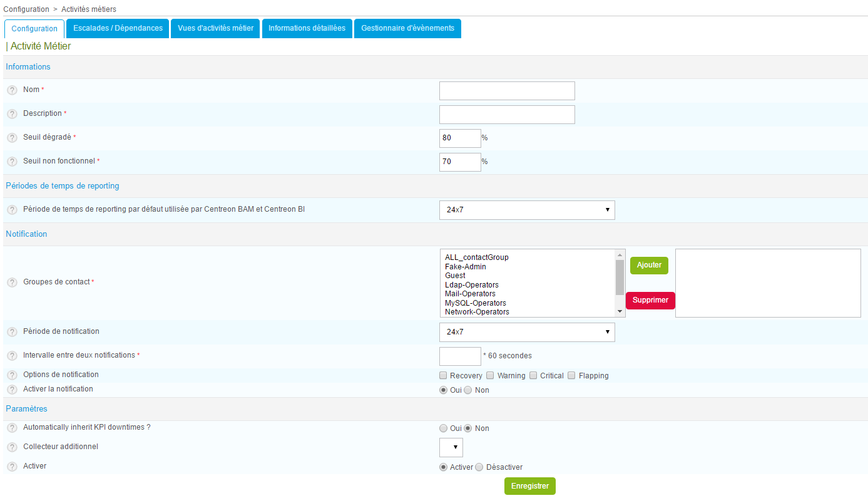Switch to Escalades / Dépendances tab

pyautogui.click(x=118, y=28)
